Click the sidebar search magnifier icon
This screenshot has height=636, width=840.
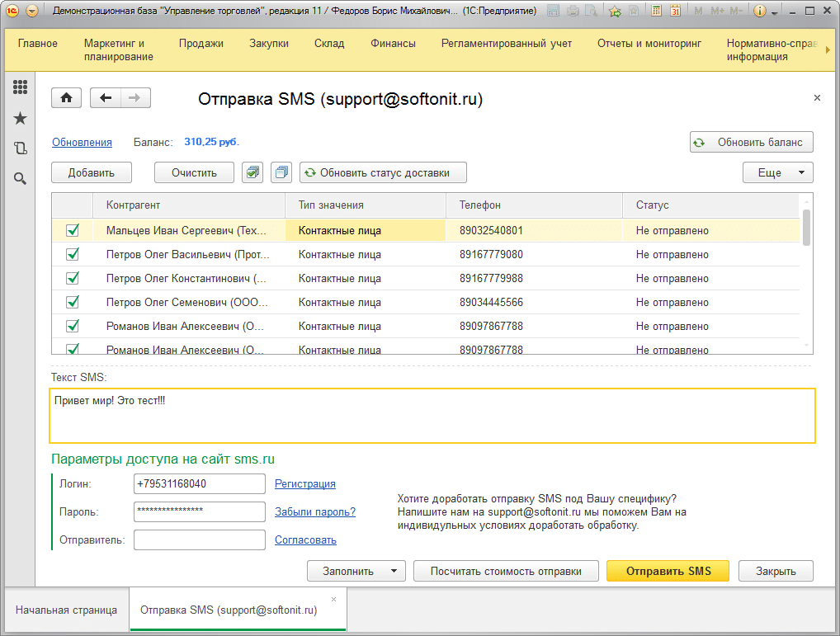20,178
